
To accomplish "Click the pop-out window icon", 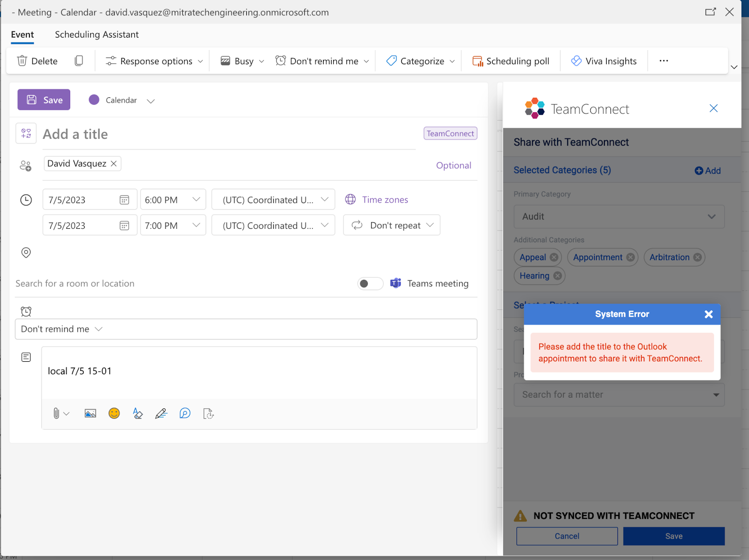I will click(x=710, y=12).
